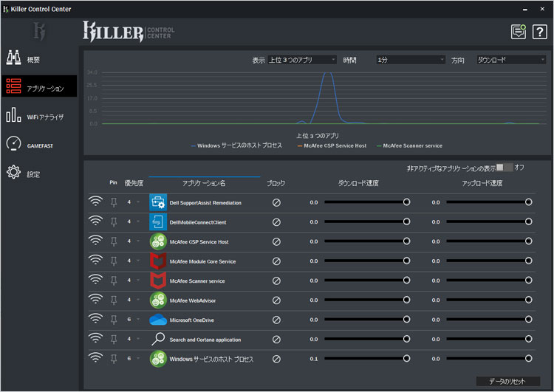Block Microsoft OneDrive traffic
Image resolution: width=554 pixels, height=392 pixels.
pyautogui.click(x=276, y=320)
